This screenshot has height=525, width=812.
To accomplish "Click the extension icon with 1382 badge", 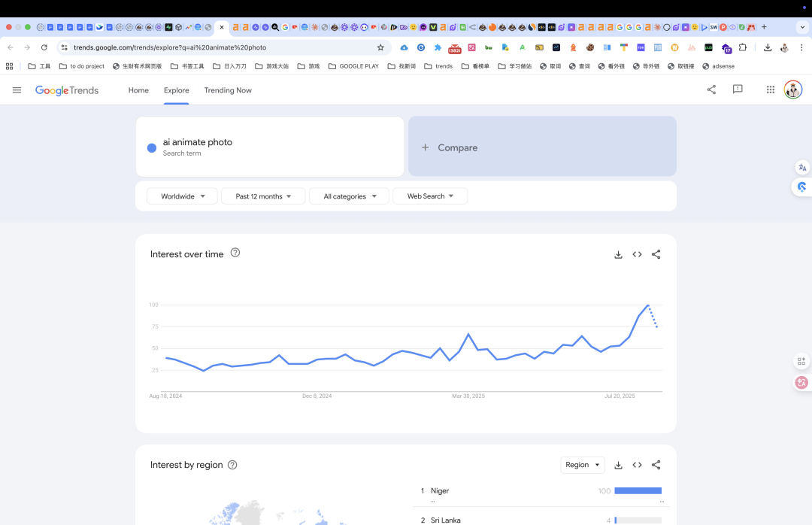I will point(455,48).
